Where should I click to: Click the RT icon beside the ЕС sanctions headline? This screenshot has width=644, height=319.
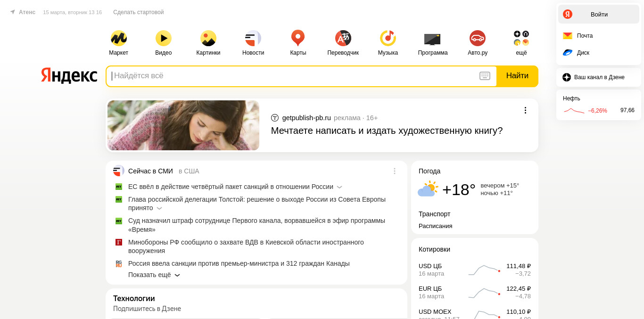119,187
